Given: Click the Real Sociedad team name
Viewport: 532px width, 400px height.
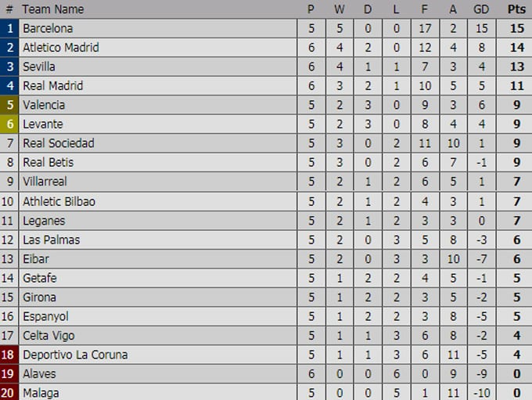Looking at the screenshot, I should click(59, 143).
